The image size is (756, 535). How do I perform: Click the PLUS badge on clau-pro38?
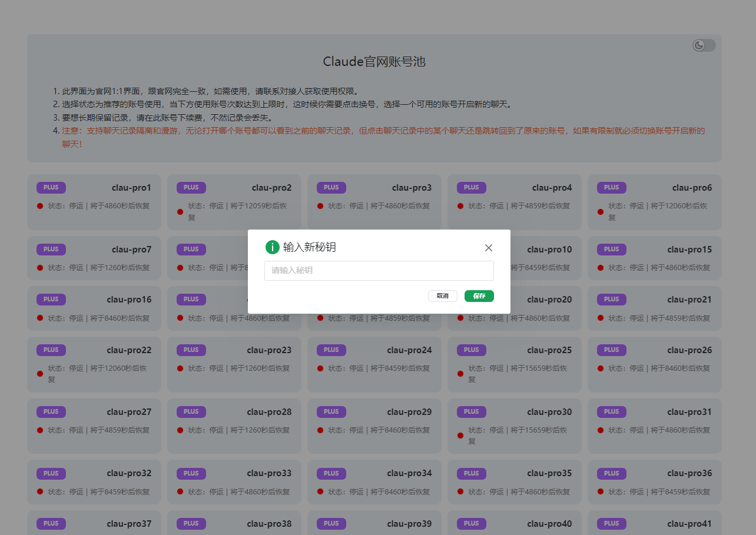tap(191, 524)
